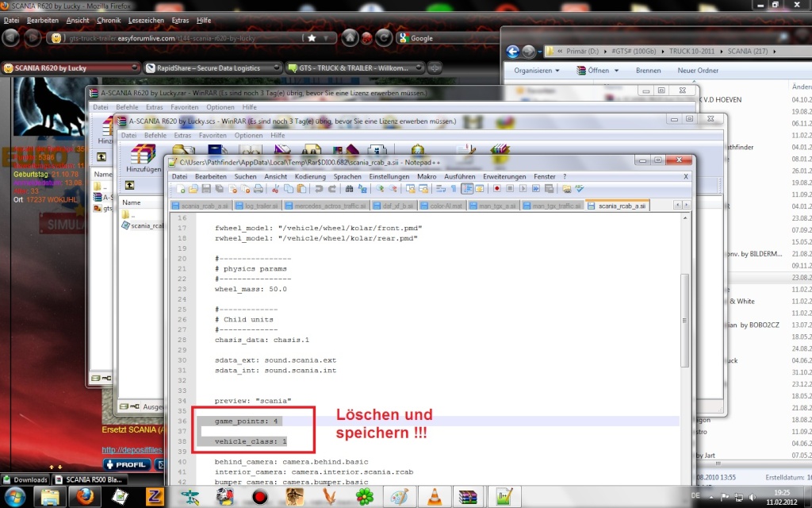Switch to the man_tgx_traffic.sii tab
Screen dimensions: 812x508
553,206
